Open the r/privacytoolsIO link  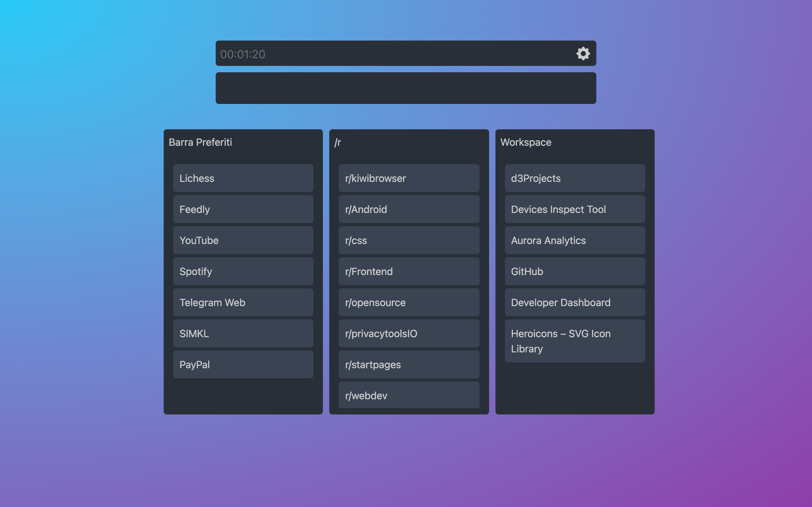(409, 333)
